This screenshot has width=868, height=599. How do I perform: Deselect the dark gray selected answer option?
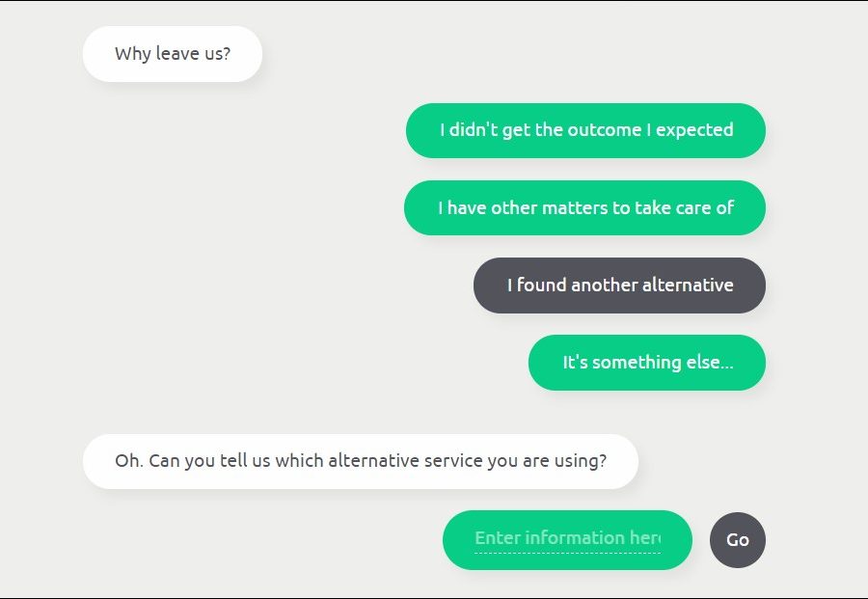619,286
